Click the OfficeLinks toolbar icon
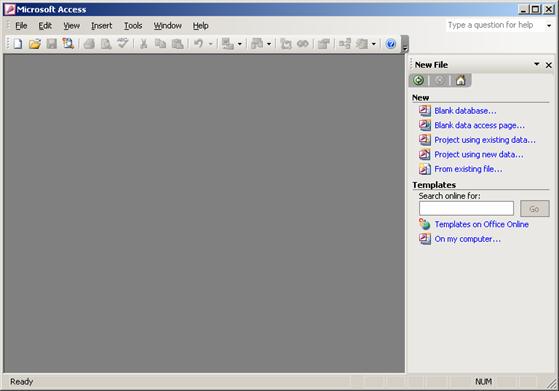 [227, 44]
